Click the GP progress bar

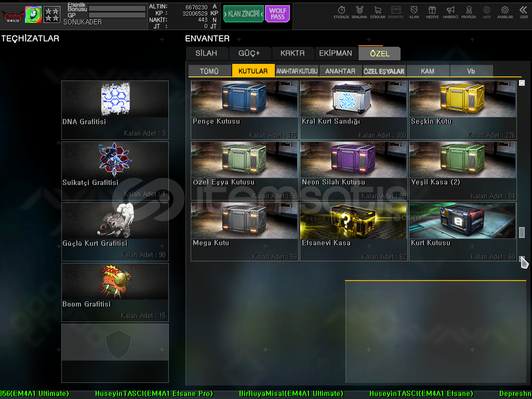click(x=117, y=15)
